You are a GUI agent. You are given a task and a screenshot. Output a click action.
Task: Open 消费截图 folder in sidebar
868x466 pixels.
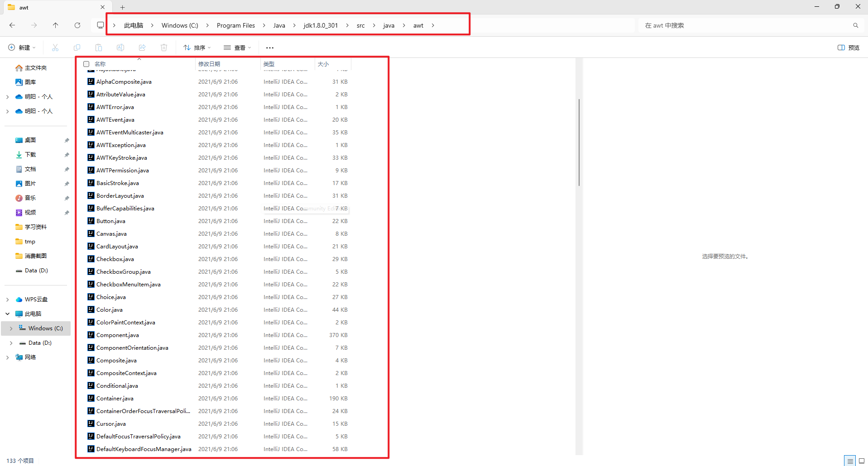(36, 256)
